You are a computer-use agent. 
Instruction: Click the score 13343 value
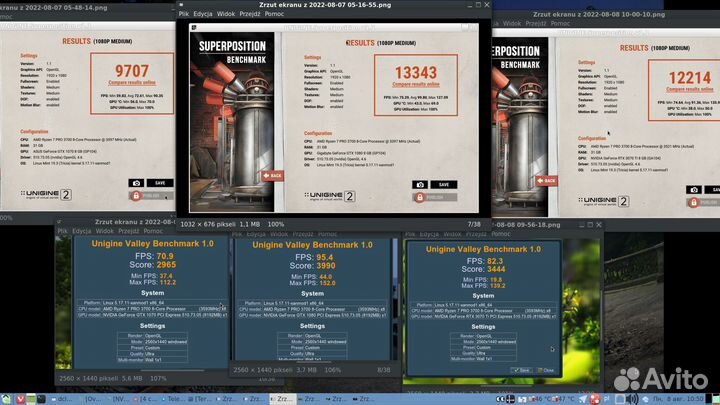tap(416, 73)
